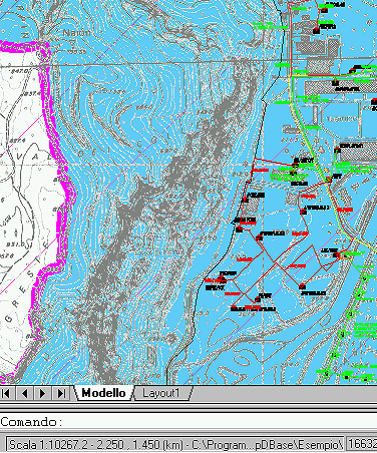This screenshot has width=377, height=453.
Task: Select the horizontal gray gridline across the top
Action: [188, 63]
